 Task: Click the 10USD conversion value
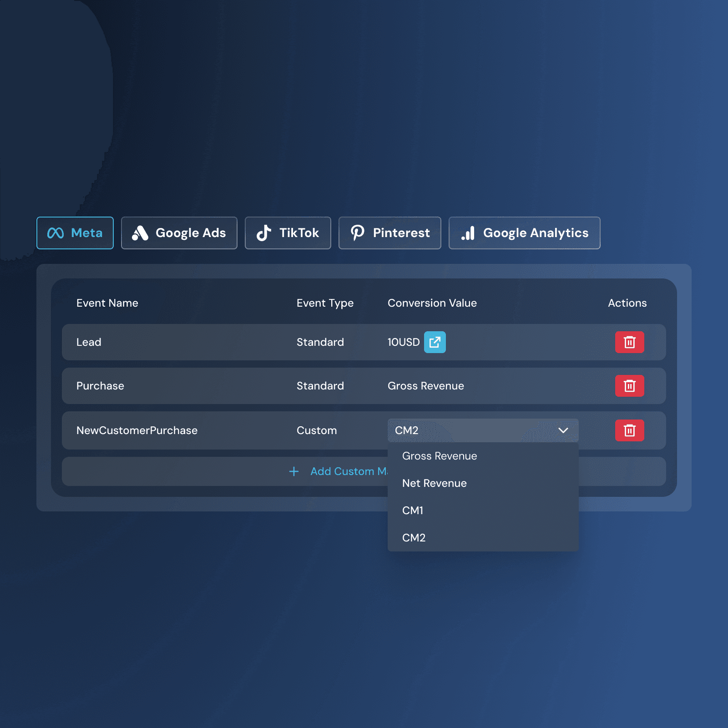click(x=404, y=342)
